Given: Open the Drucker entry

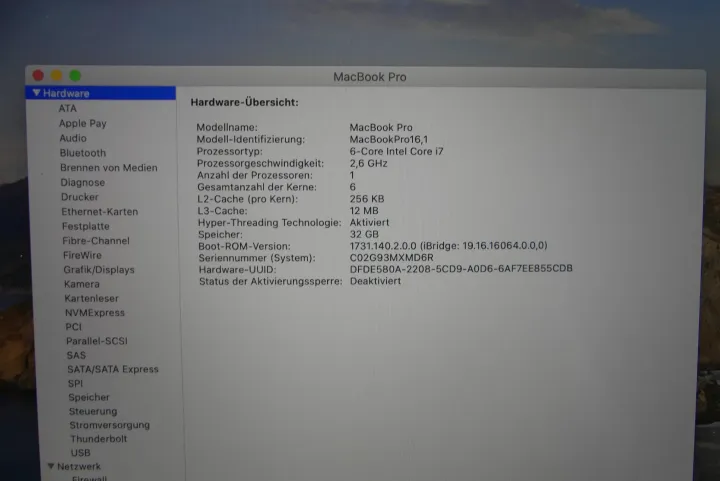Looking at the screenshot, I should 80,197.
